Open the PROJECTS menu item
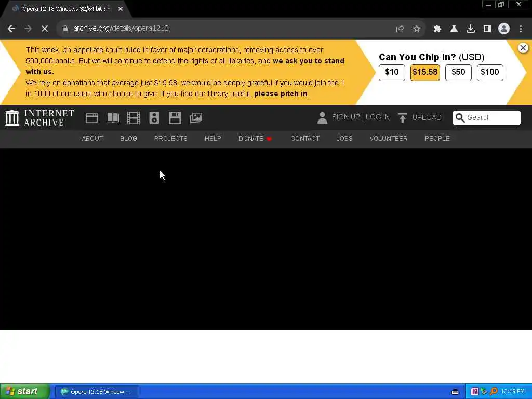 pyautogui.click(x=170, y=139)
